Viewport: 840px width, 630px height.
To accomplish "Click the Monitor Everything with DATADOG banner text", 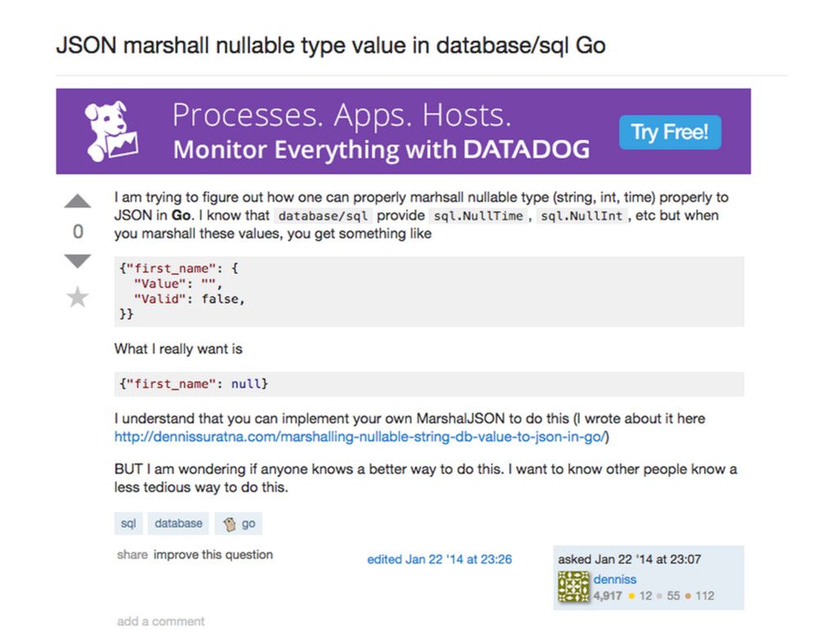I will 381,150.
